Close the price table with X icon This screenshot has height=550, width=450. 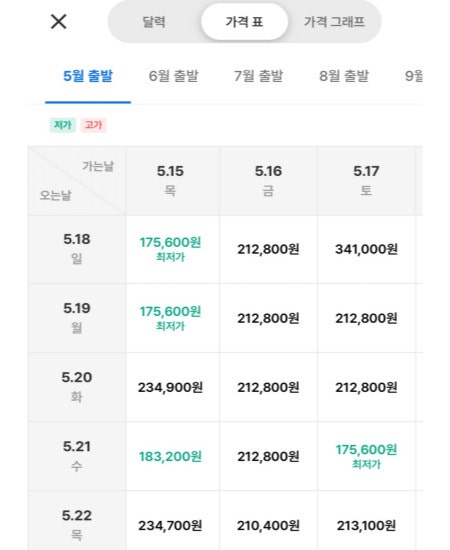pyautogui.click(x=59, y=22)
